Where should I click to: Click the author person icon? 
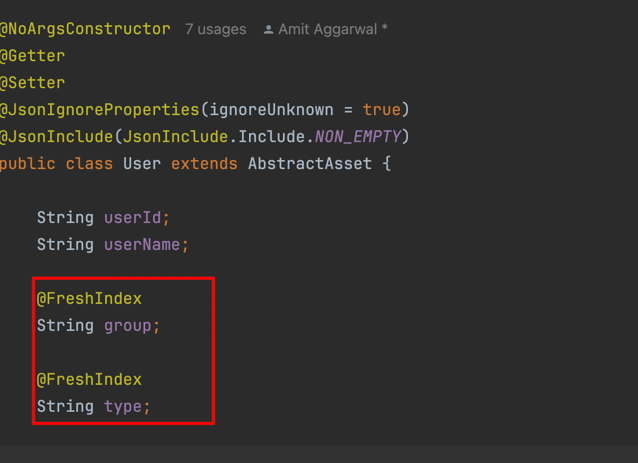click(268, 30)
